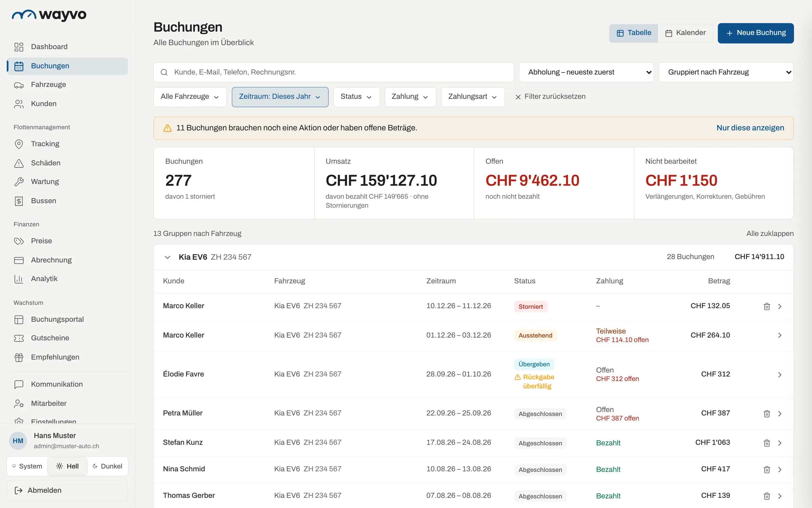Click the Hans Muster profile avatar

point(18,441)
